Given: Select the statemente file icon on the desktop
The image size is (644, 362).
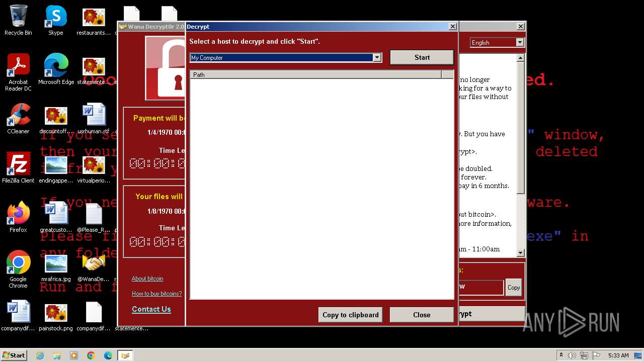Looking at the screenshot, I should pyautogui.click(x=94, y=70).
